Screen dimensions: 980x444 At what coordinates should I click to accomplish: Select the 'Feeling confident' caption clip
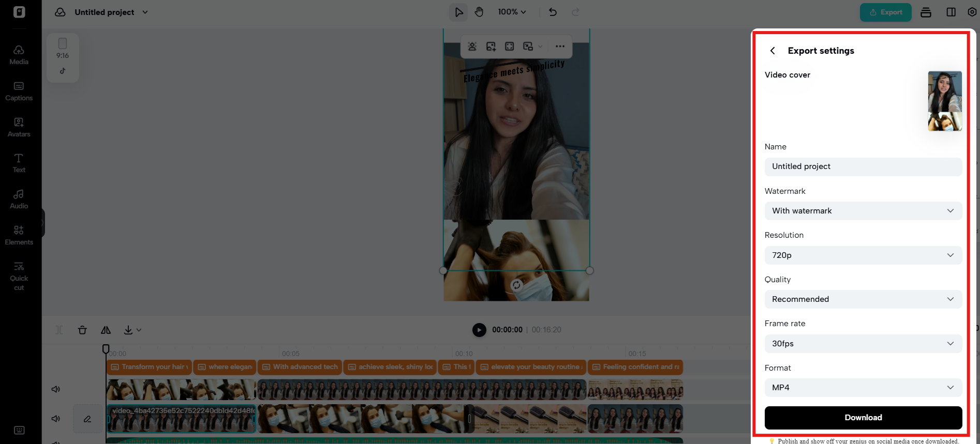tap(635, 367)
